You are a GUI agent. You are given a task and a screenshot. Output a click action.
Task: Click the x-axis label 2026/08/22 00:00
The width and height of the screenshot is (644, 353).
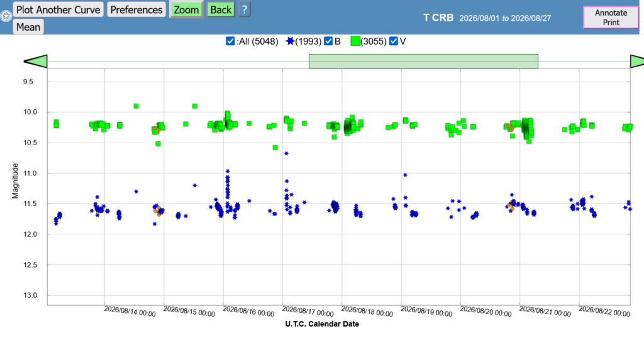tap(604, 312)
